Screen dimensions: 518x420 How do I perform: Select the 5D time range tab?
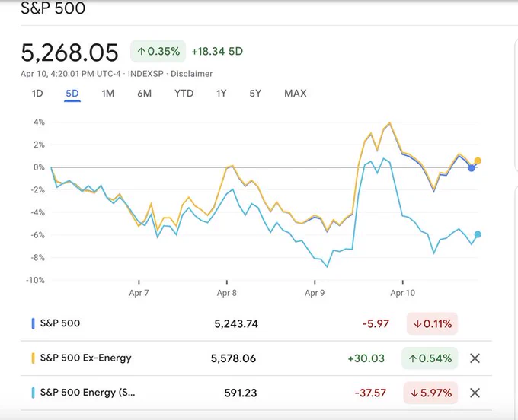[72, 94]
